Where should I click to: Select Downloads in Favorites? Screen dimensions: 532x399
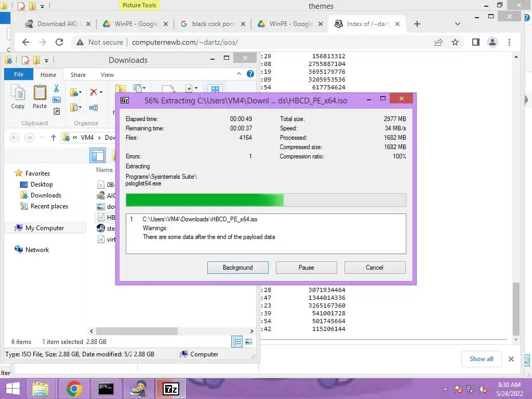[x=46, y=195]
